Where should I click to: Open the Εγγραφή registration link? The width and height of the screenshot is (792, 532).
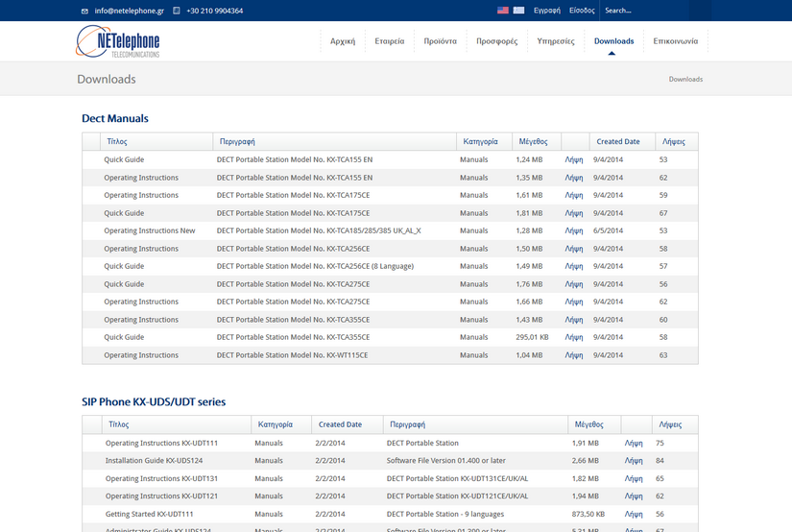click(x=546, y=11)
